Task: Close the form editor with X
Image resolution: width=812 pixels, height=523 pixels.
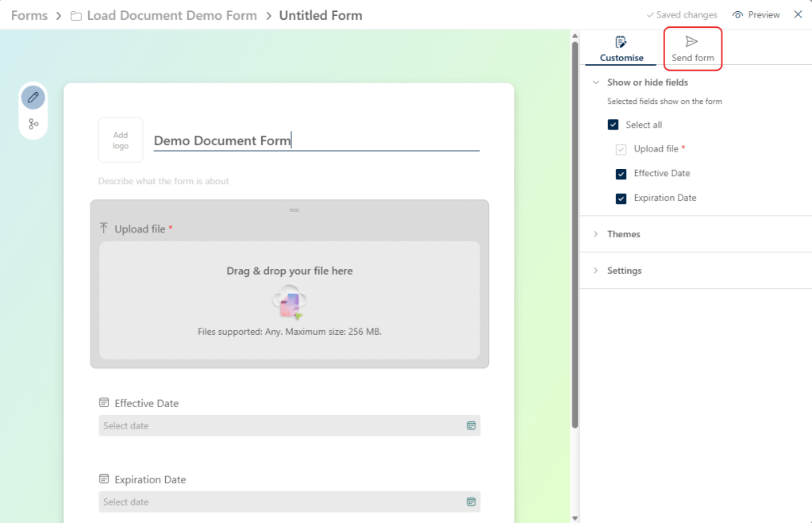Action: pos(798,15)
